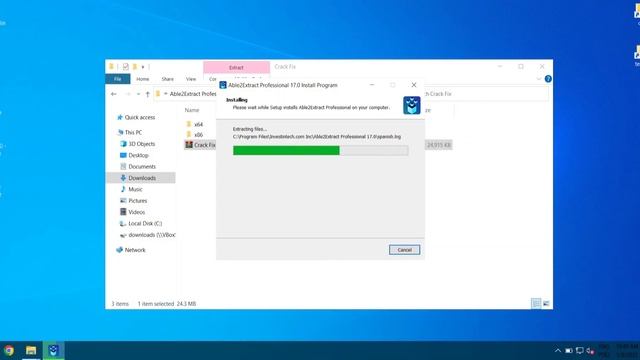This screenshot has height=360, width=640.
Task: Open the volume tray icon
Action: tap(590, 351)
